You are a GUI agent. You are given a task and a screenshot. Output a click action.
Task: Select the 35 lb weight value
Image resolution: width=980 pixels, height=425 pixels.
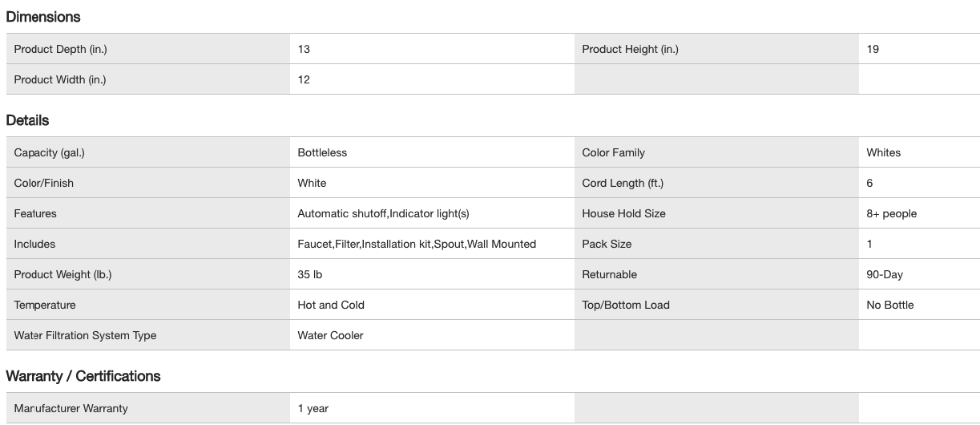(x=310, y=274)
